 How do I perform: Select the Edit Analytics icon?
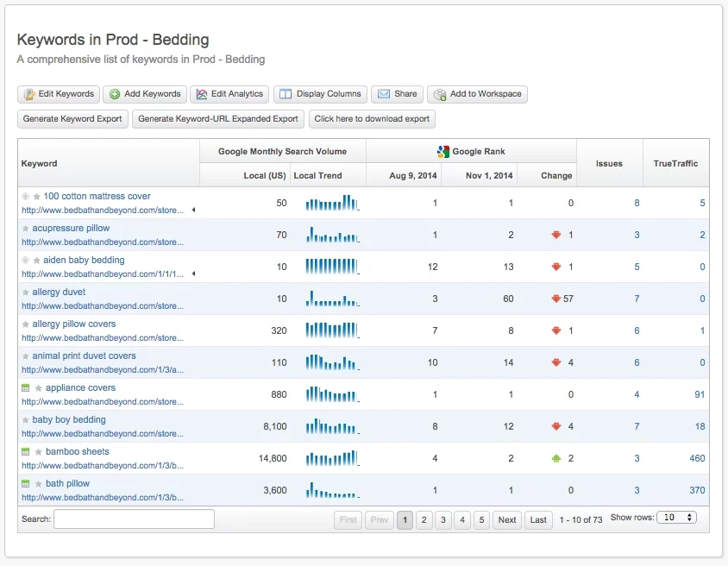pyautogui.click(x=202, y=94)
